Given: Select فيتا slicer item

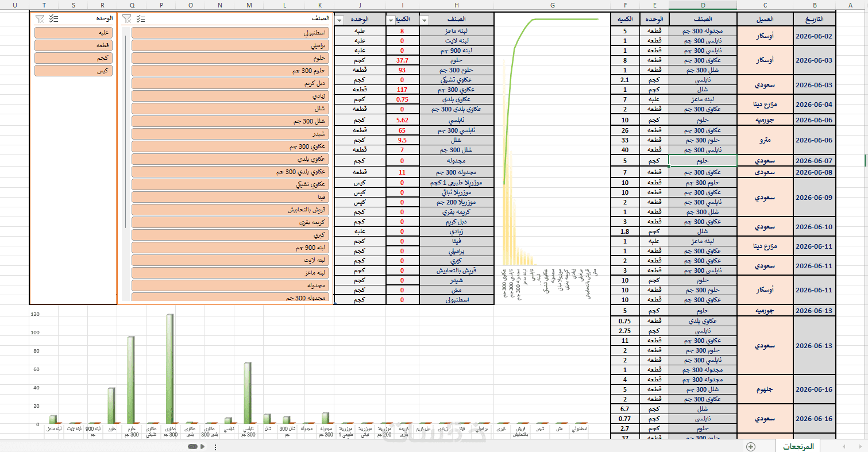Looking at the screenshot, I should pos(230,197).
